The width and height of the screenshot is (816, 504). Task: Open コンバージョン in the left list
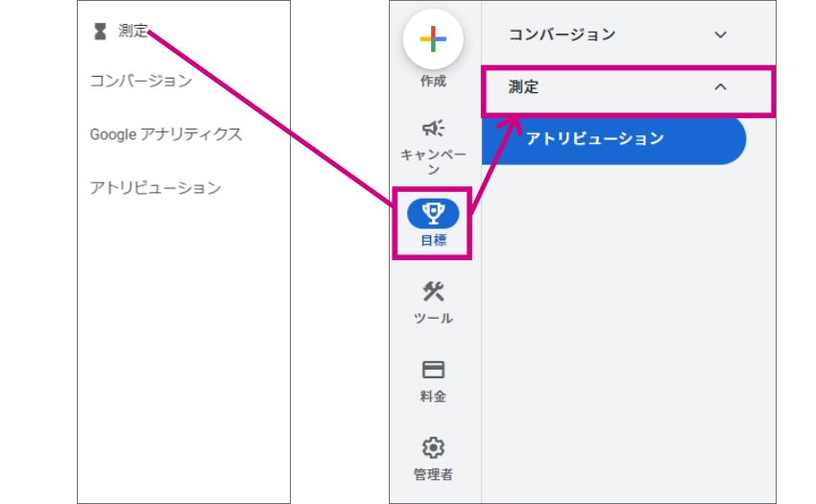pyautogui.click(x=141, y=82)
